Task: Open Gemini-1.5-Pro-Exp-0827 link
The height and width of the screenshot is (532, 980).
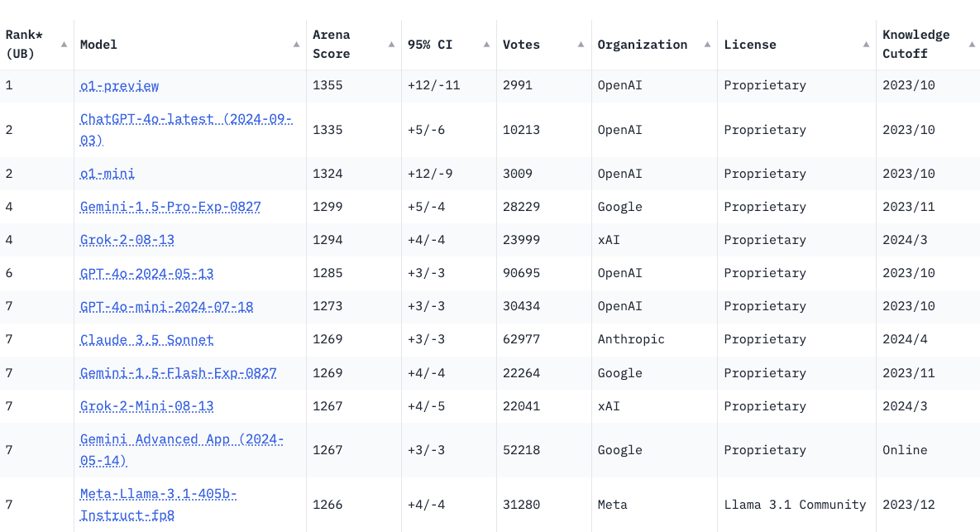Action: 170,207
